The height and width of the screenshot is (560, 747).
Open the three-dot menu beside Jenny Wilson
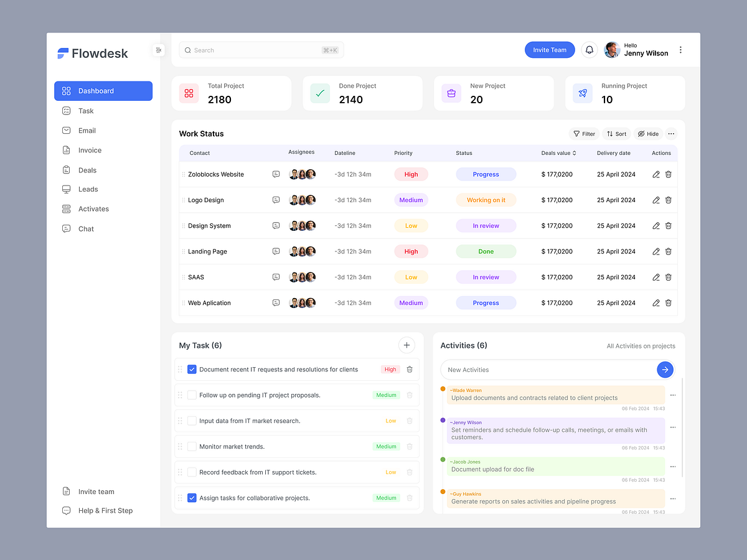click(x=680, y=50)
